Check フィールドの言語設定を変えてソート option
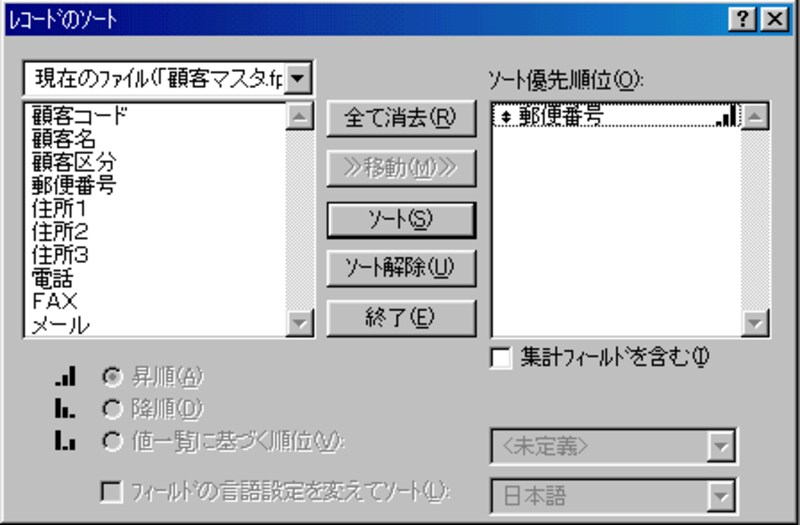Image resolution: width=800 pixels, height=525 pixels. (x=112, y=492)
